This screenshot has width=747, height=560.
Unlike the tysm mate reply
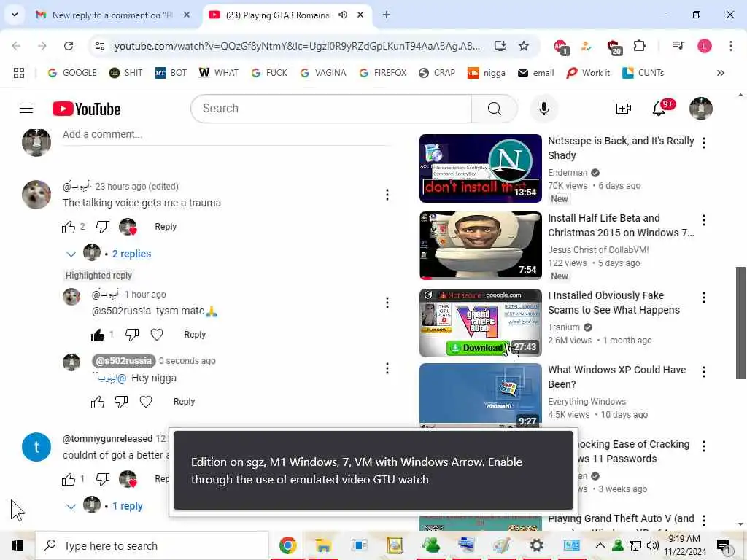pyautogui.click(x=98, y=335)
